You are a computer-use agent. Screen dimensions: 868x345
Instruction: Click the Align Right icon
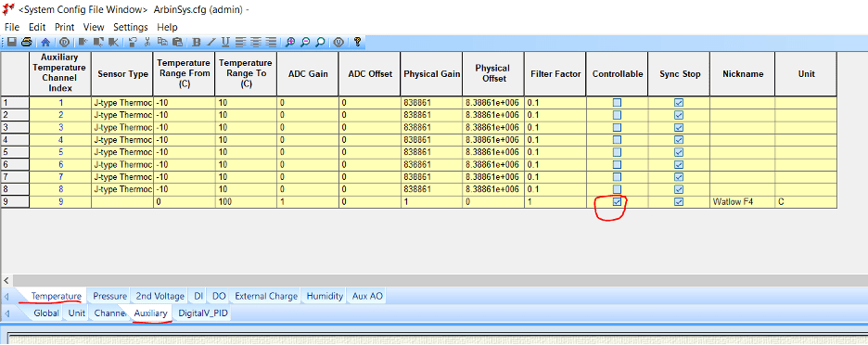[271, 42]
